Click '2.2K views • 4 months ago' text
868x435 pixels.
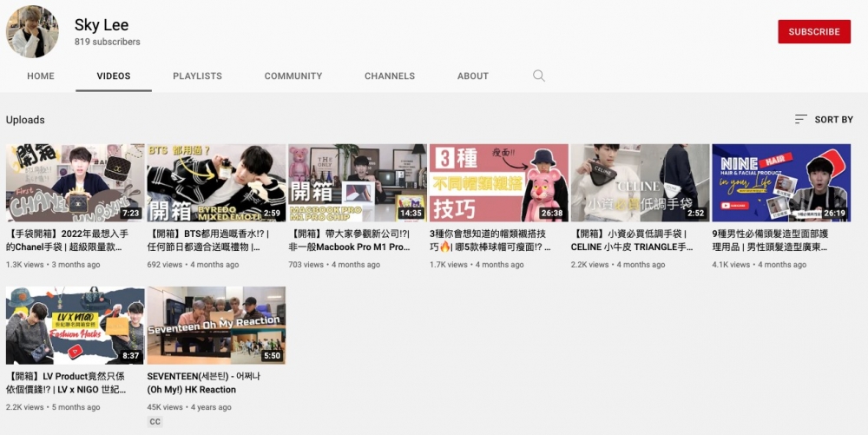pos(618,265)
